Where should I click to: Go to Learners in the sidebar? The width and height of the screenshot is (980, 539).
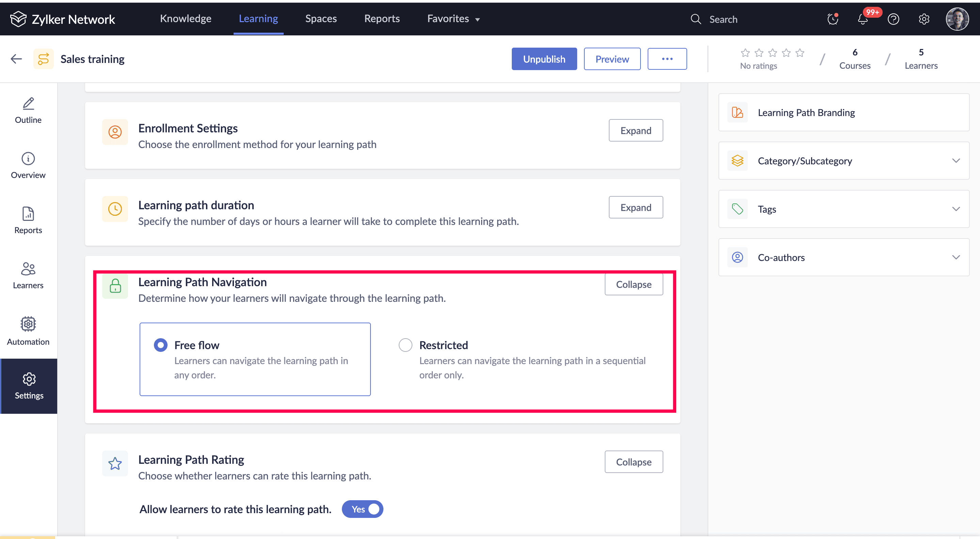[x=28, y=276]
